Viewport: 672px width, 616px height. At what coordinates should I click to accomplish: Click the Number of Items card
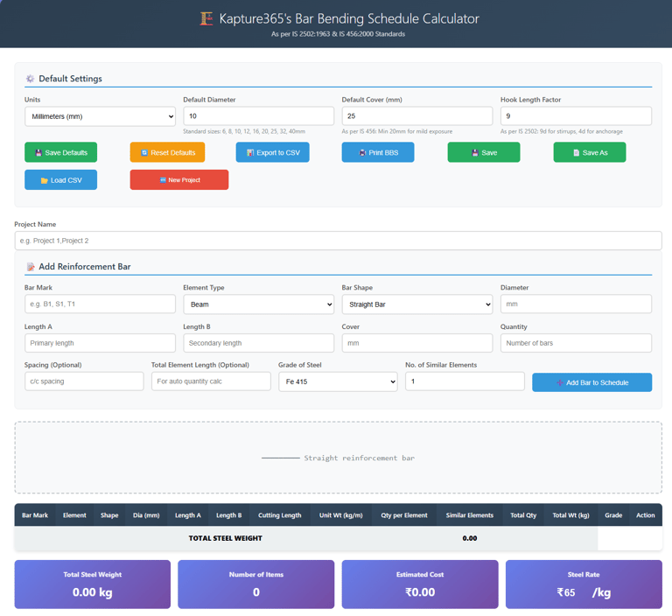255,584
